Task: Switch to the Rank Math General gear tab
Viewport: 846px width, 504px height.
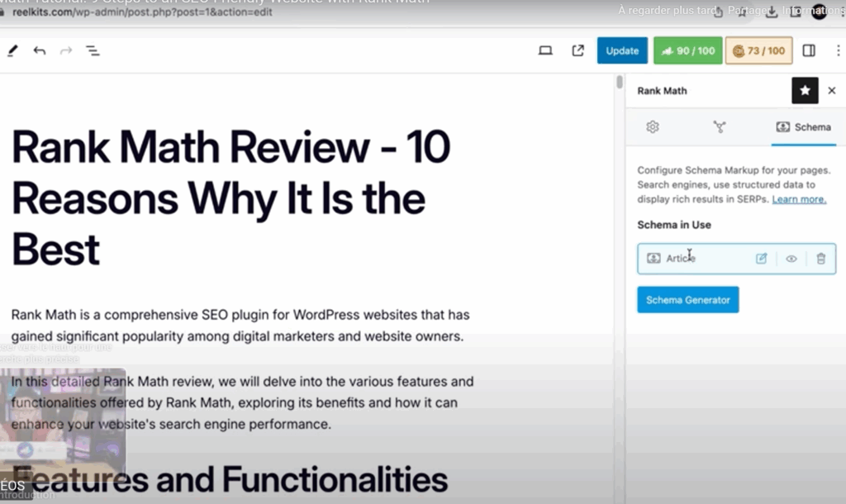Action: 653,126
